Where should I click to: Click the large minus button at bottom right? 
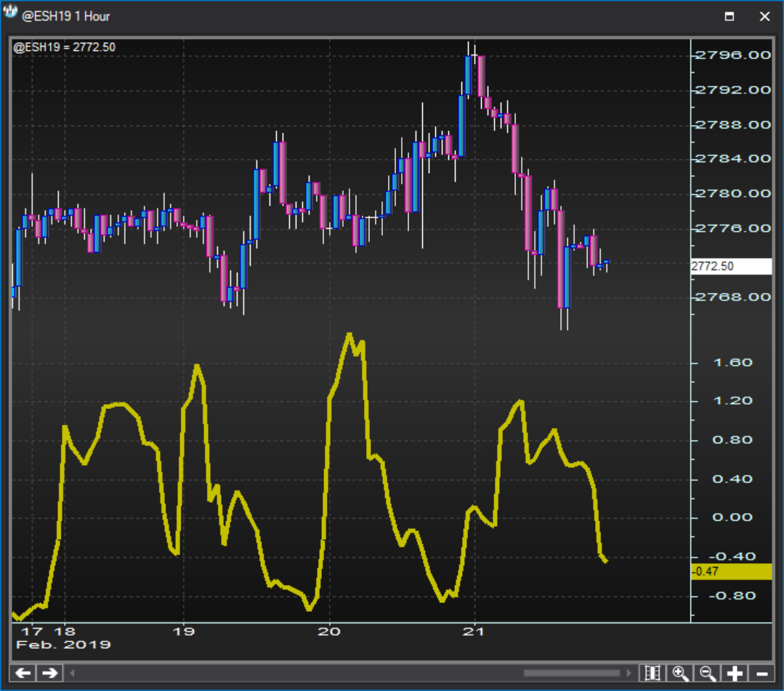tap(761, 673)
